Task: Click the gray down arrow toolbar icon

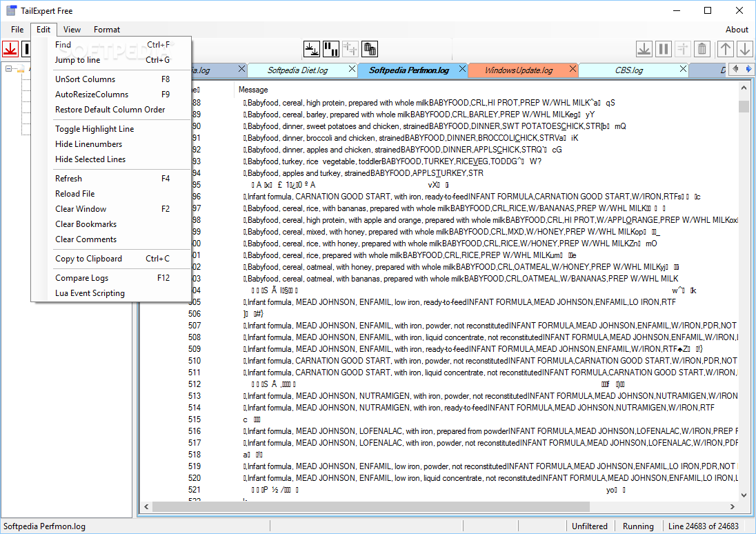Action: click(x=745, y=49)
